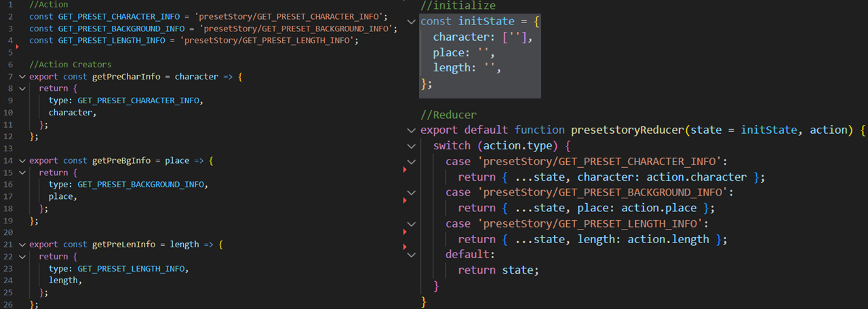The height and width of the screenshot is (309, 868).
Task: Click the character: [''] line in initState
Action: 483,37
